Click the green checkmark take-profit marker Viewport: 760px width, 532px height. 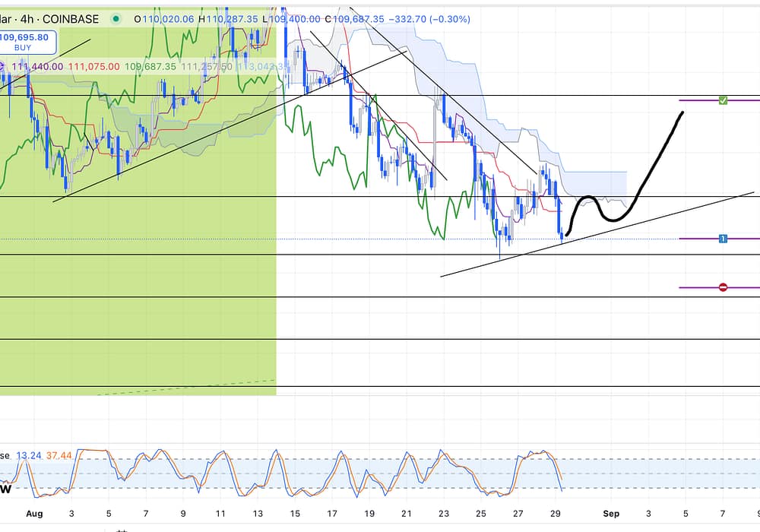pyautogui.click(x=723, y=100)
